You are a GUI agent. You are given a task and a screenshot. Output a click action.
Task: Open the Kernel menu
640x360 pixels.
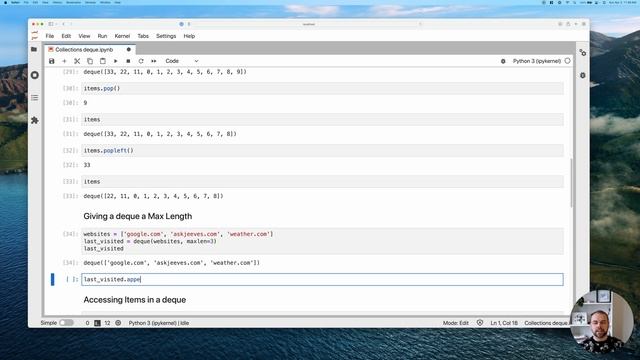122,36
